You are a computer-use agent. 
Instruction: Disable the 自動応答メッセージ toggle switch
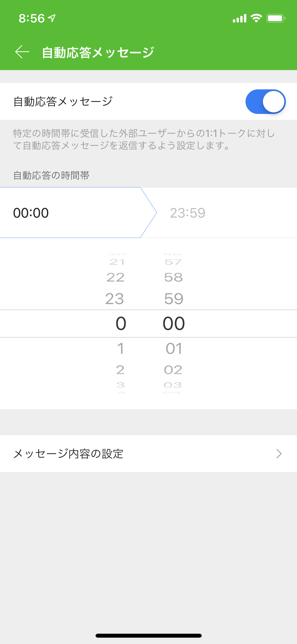(265, 102)
